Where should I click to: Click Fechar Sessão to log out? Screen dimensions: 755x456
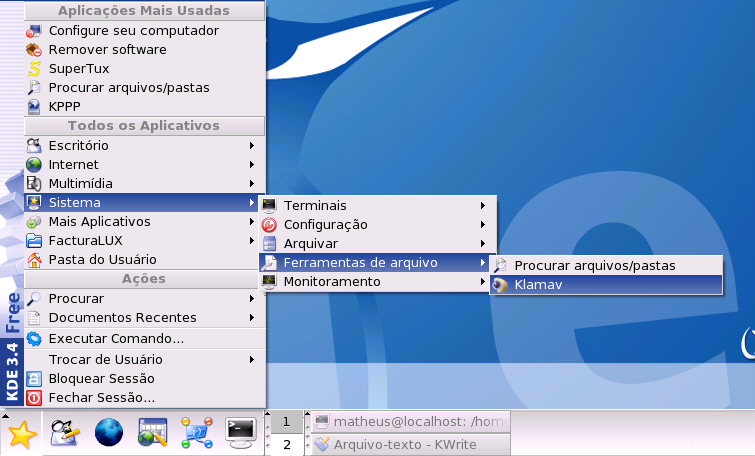[x=102, y=398]
